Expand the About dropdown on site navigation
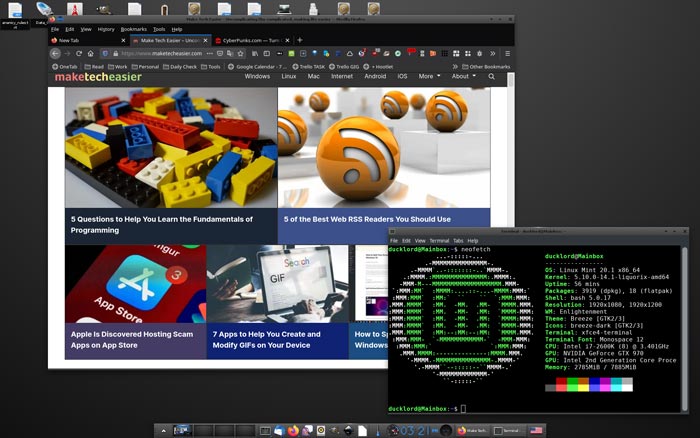This screenshot has height=438, width=700. (x=463, y=76)
